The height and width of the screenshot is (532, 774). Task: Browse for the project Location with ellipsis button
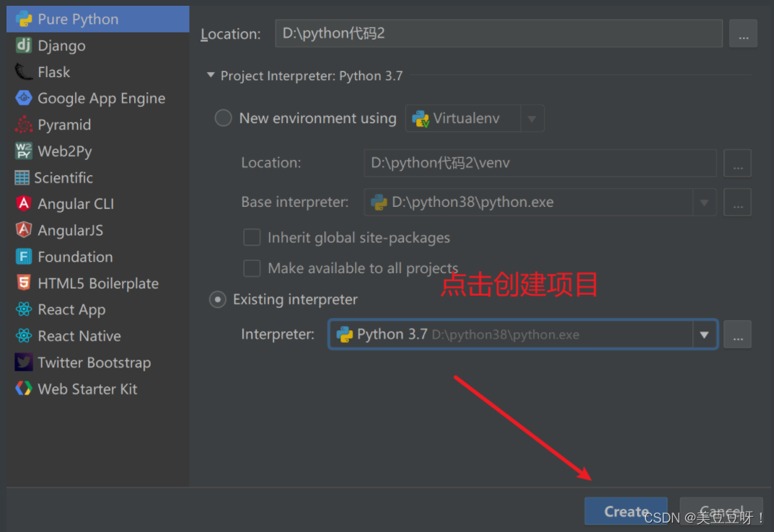pos(744,34)
